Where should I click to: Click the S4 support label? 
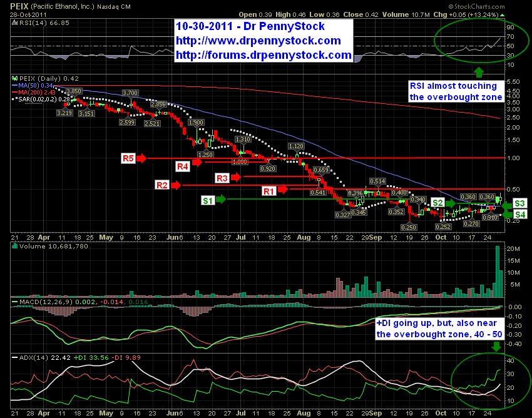[520, 215]
